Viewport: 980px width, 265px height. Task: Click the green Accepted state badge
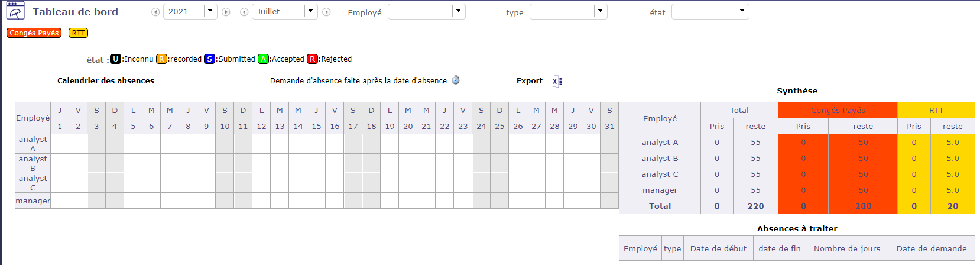coord(263,59)
